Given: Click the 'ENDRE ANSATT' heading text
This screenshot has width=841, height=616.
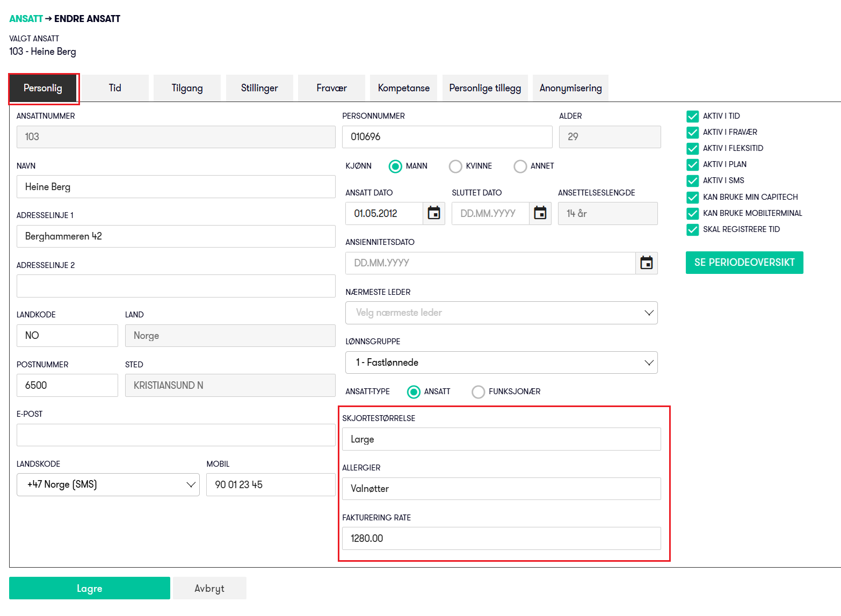Looking at the screenshot, I should [x=87, y=19].
